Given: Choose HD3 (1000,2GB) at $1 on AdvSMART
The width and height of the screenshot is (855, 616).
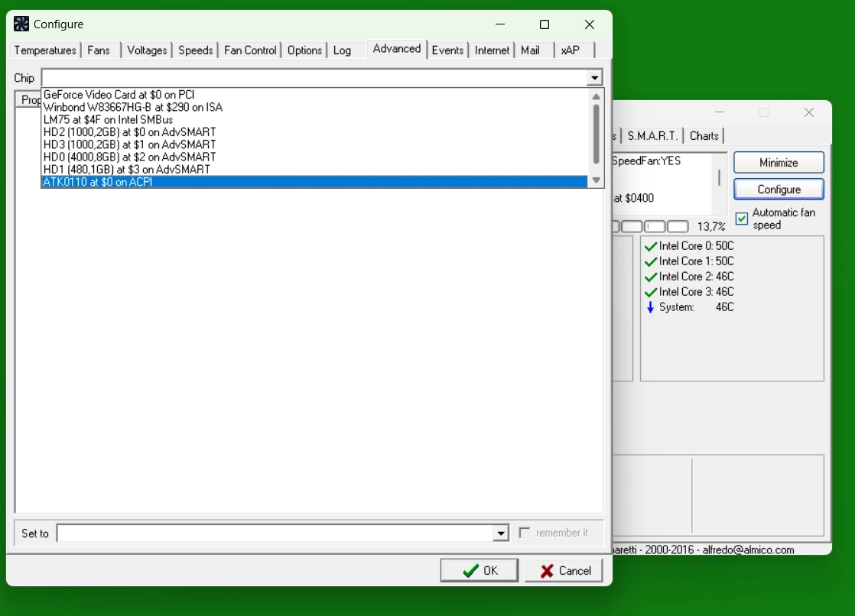Looking at the screenshot, I should coord(314,145).
